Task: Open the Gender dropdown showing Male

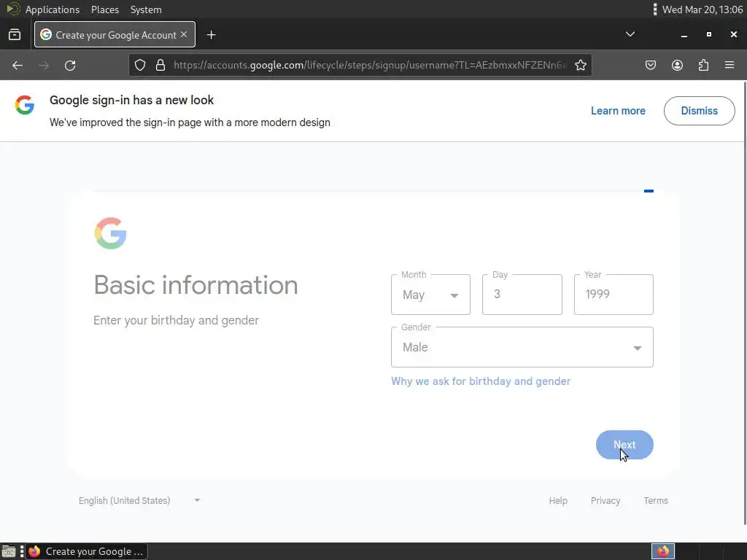Action: 522,347
